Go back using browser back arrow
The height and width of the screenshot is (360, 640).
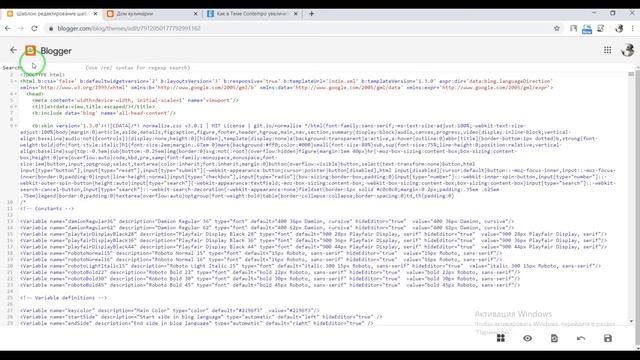[x=8, y=28]
